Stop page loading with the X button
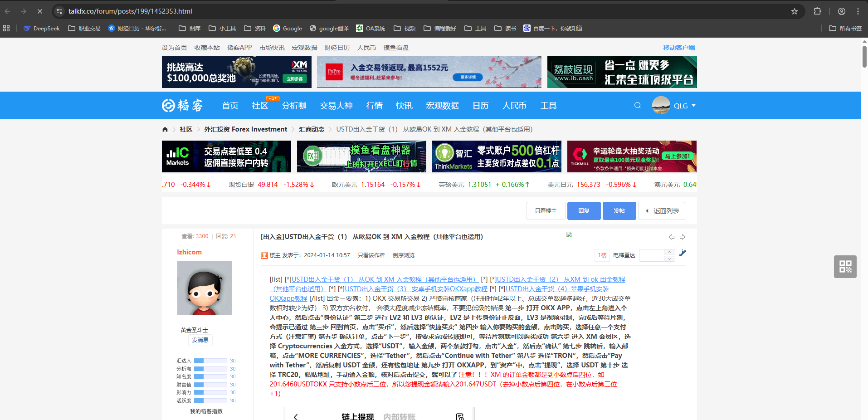The image size is (868, 420). pyautogui.click(x=40, y=11)
